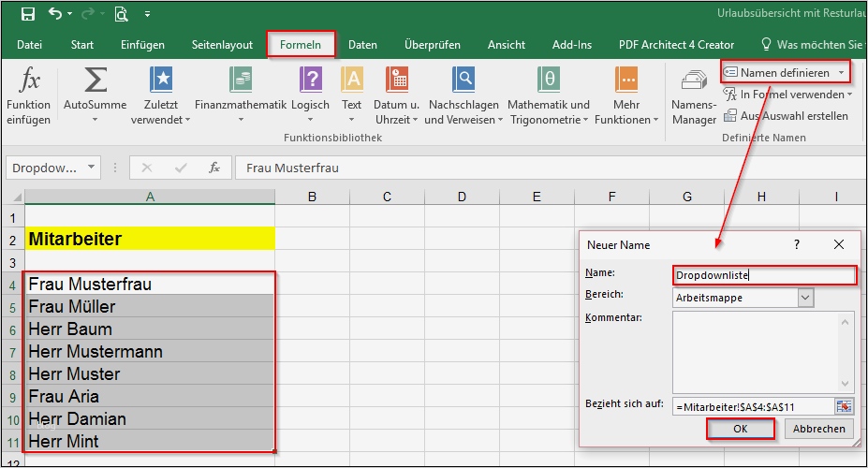Select cell with Frau Müller
The image size is (868, 468).
pos(150,306)
